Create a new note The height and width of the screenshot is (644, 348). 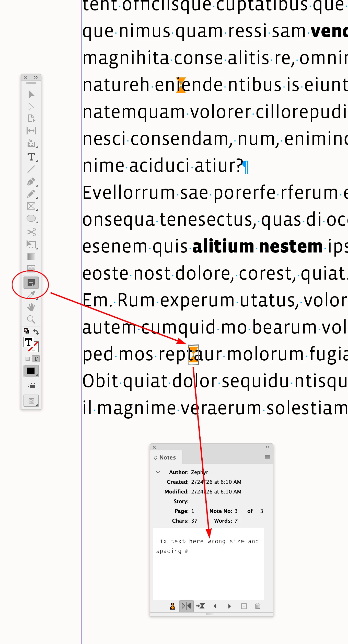tap(244, 606)
